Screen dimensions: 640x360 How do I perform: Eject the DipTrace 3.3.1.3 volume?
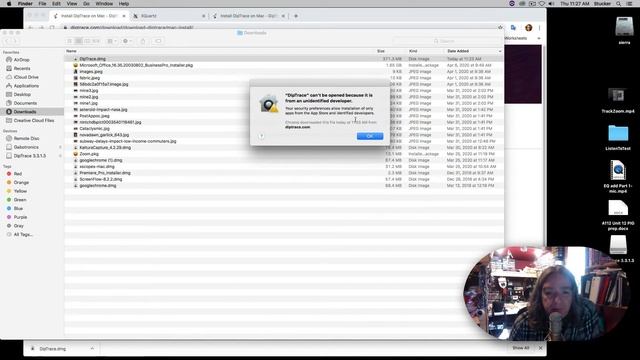tap(60, 156)
